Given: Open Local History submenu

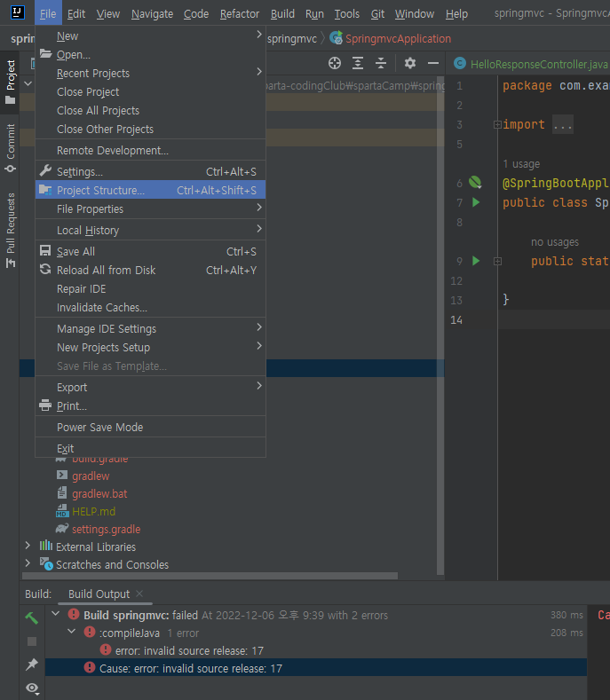Looking at the screenshot, I should pos(150,230).
